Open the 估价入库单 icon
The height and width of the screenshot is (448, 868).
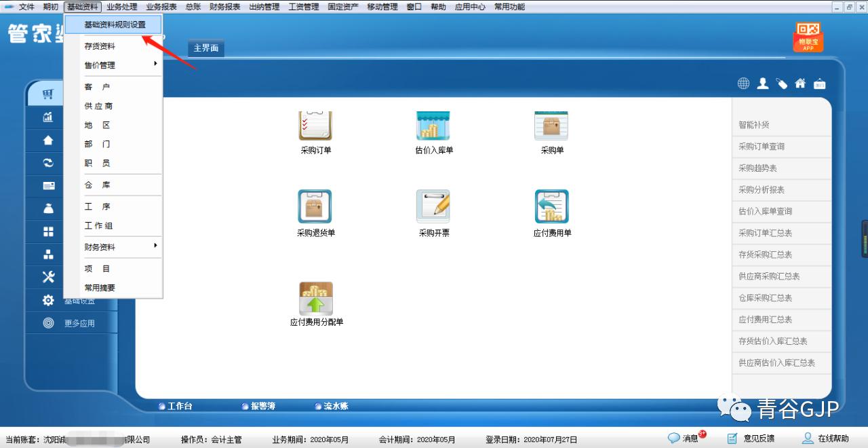point(433,126)
